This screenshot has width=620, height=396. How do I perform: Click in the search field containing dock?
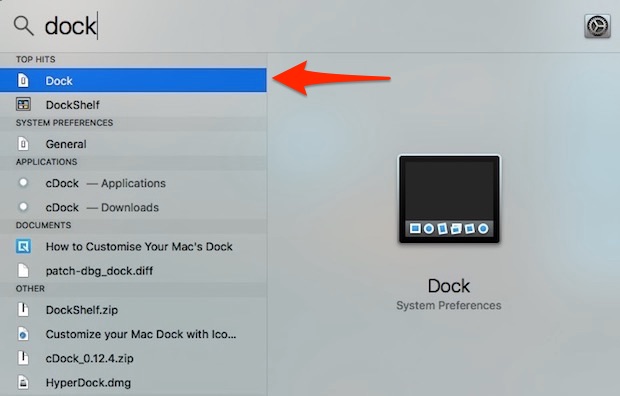[x=308, y=26]
